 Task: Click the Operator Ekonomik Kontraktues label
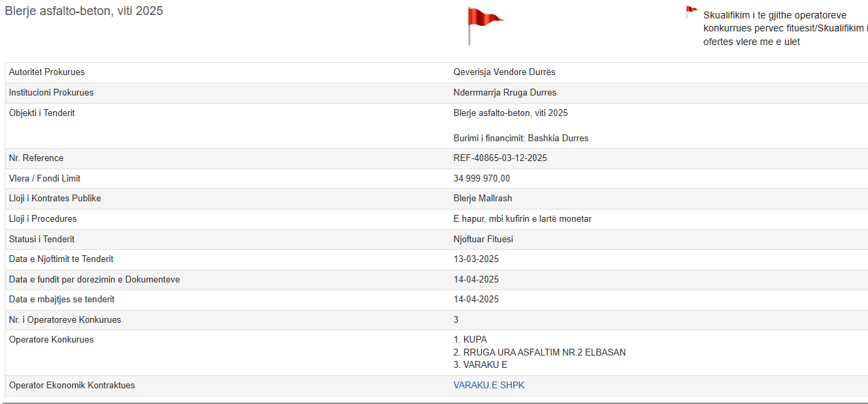[72, 386]
